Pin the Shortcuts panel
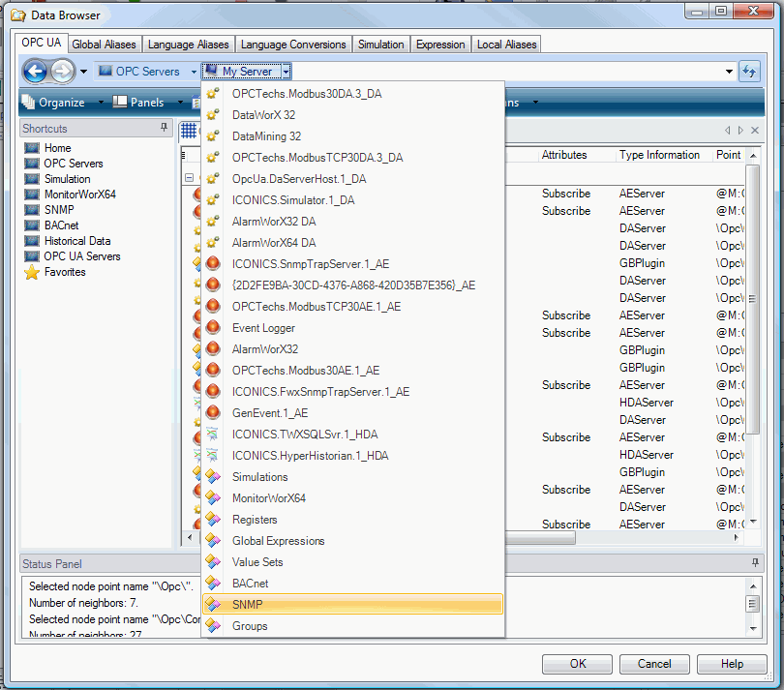 tap(165, 129)
